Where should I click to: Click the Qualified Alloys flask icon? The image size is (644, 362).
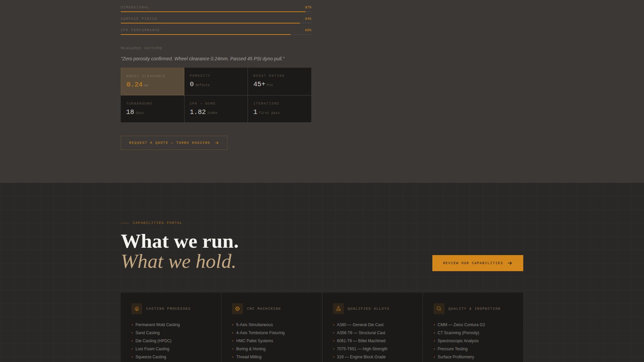pos(338,309)
